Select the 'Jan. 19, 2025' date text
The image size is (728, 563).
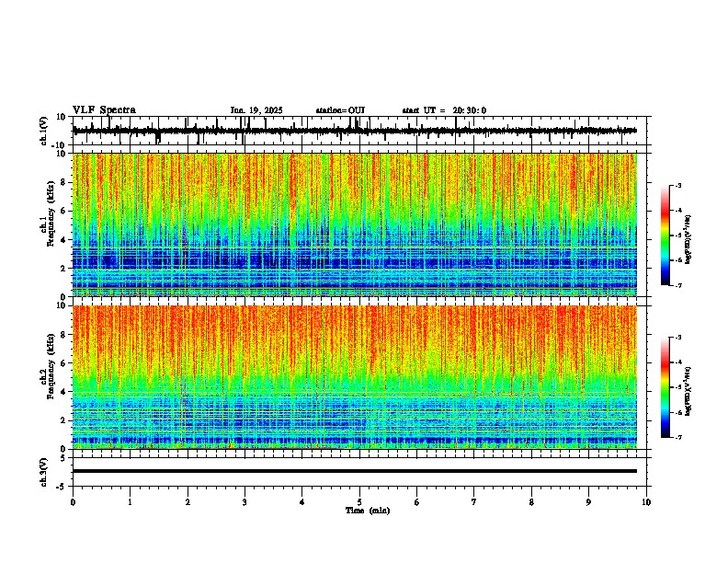(x=256, y=110)
